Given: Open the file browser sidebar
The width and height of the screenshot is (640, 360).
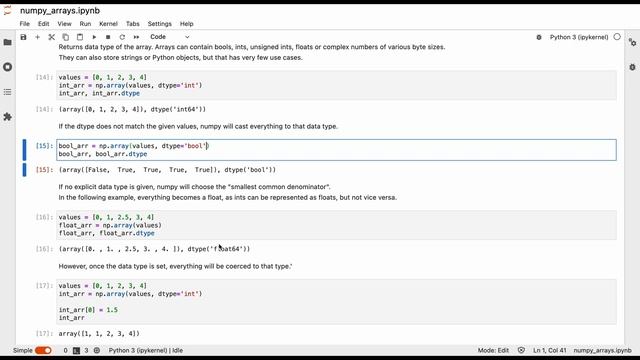Looking at the screenshot, I should (x=7, y=42).
